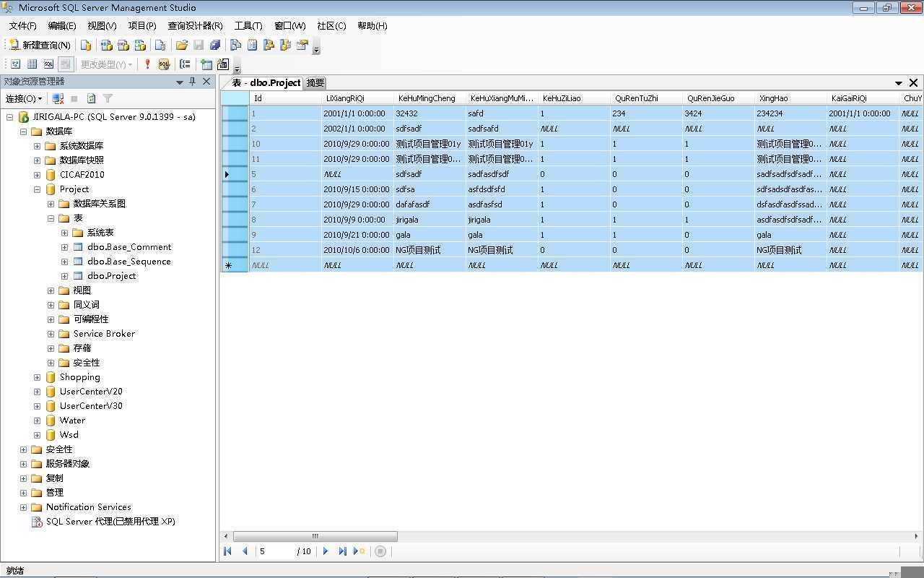This screenshot has height=578, width=924.
Task: Select dbo.Base_Sequence in the tree
Action: point(129,262)
